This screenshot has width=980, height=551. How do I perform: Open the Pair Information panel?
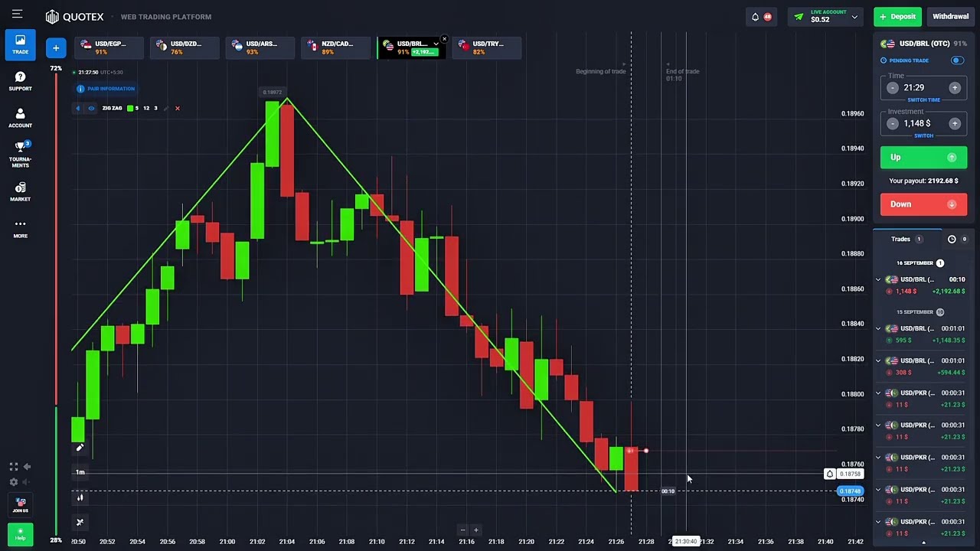[106, 89]
